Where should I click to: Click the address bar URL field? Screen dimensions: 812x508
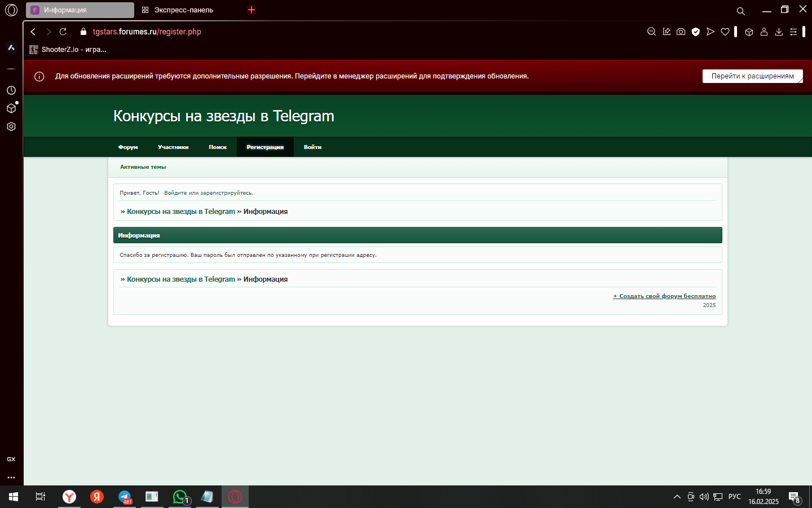[x=147, y=32]
